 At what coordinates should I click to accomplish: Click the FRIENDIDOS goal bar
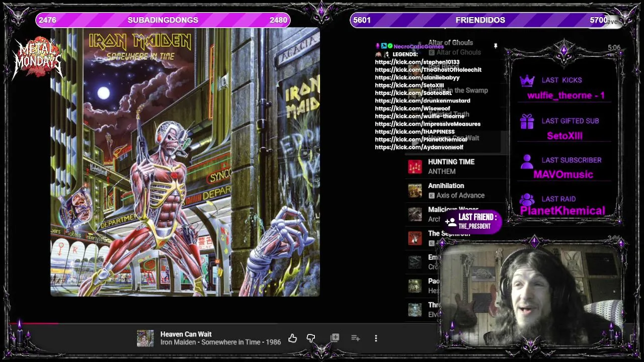[480, 20]
